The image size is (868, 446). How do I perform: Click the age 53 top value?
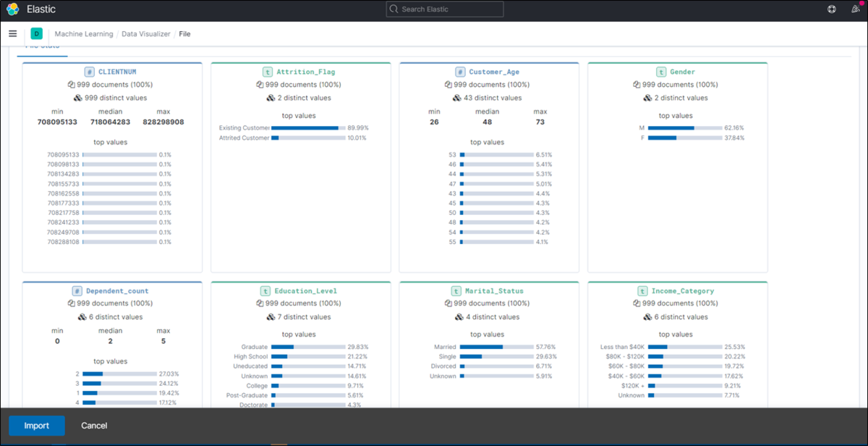[x=452, y=155]
